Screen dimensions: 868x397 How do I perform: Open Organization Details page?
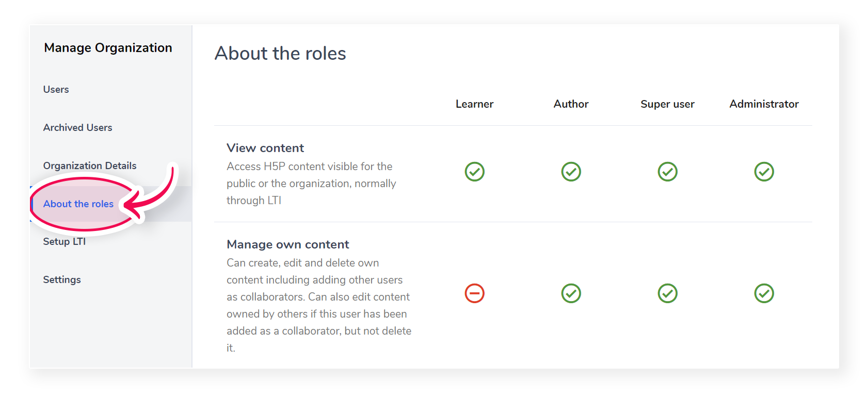(x=90, y=166)
